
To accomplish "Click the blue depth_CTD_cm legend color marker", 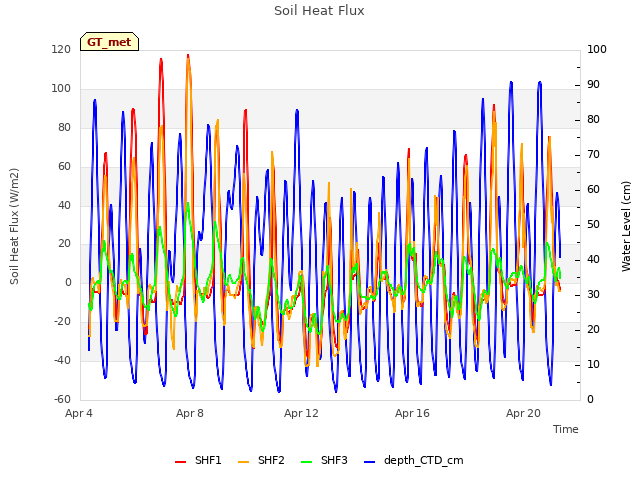I will (x=369, y=462).
